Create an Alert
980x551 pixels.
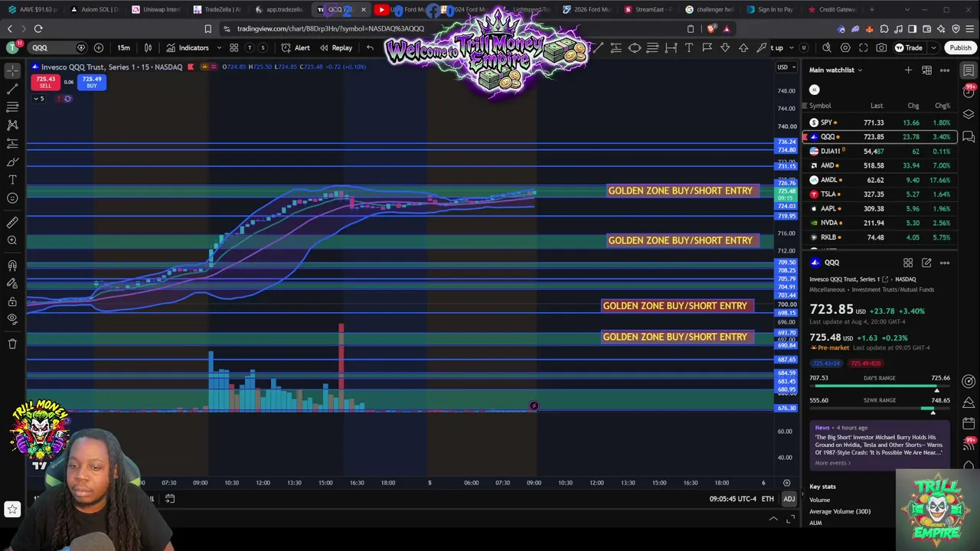(x=296, y=47)
